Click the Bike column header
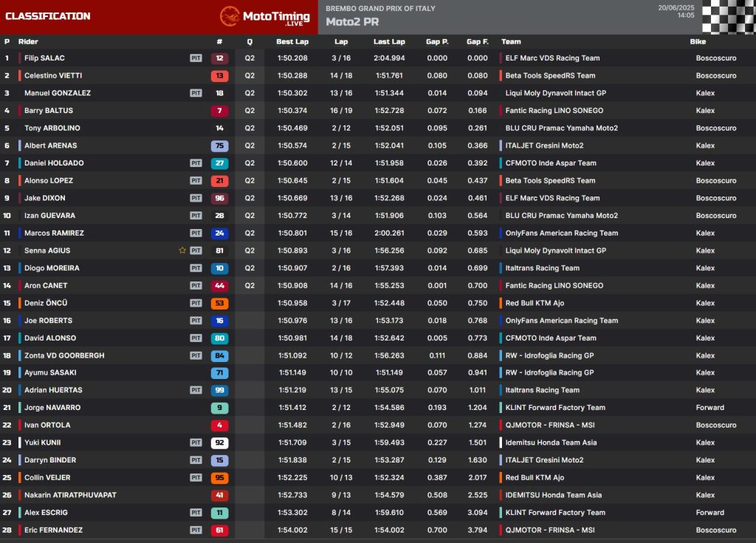The width and height of the screenshot is (756, 543). click(x=698, y=41)
